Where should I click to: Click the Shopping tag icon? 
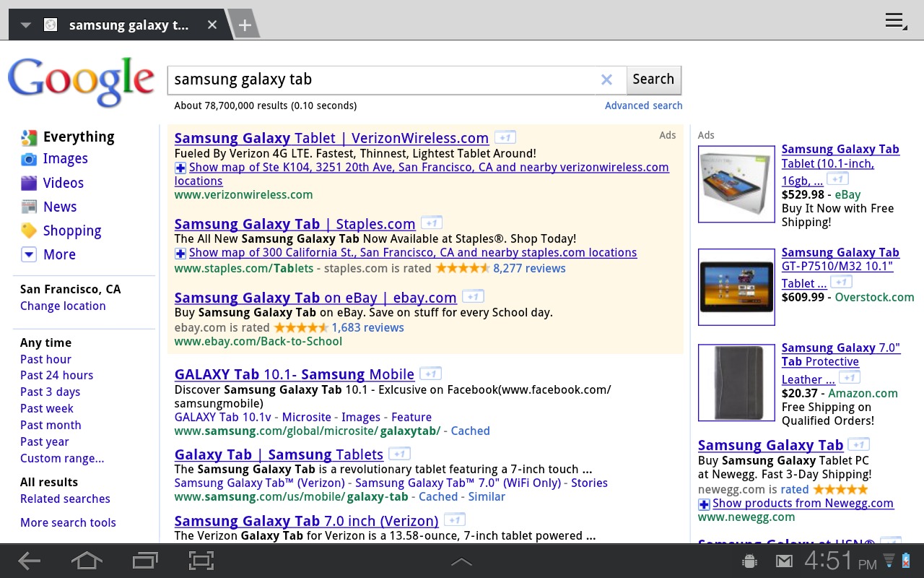click(x=29, y=230)
